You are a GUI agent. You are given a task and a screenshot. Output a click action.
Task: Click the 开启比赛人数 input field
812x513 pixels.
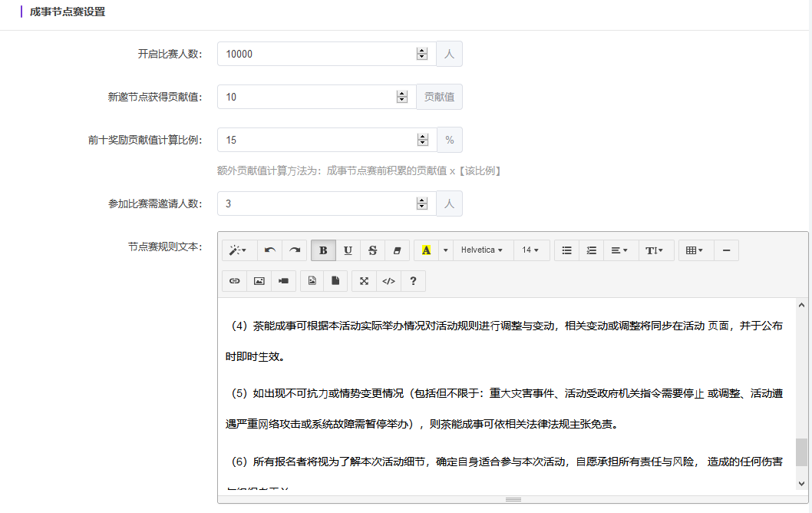[315, 54]
